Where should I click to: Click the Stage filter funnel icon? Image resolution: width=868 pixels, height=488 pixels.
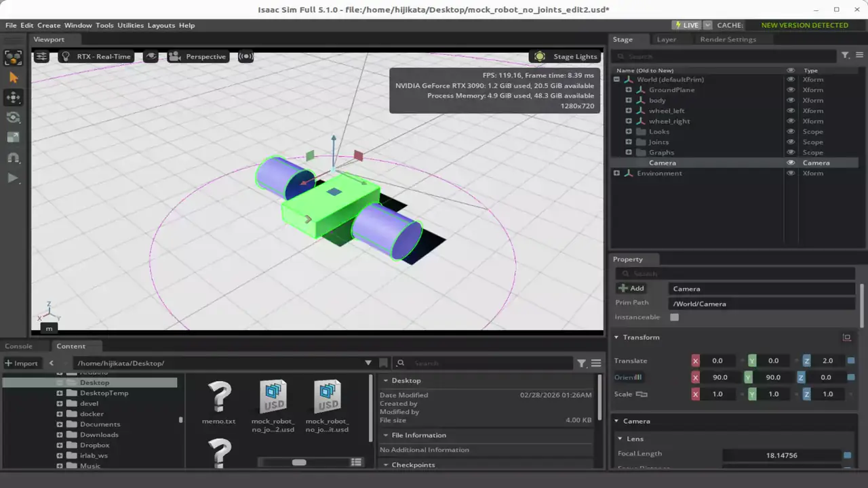coord(845,56)
